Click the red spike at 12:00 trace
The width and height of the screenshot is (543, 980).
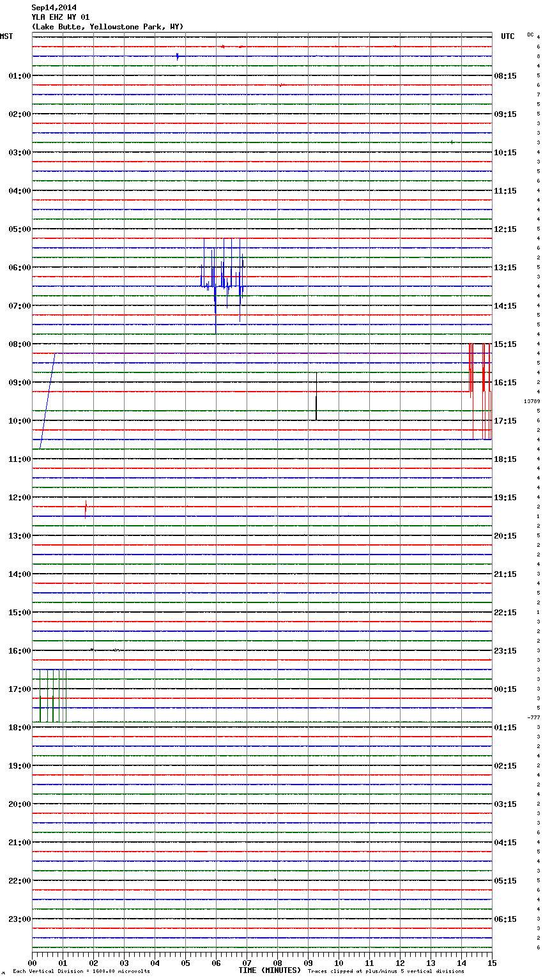(86, 508)
